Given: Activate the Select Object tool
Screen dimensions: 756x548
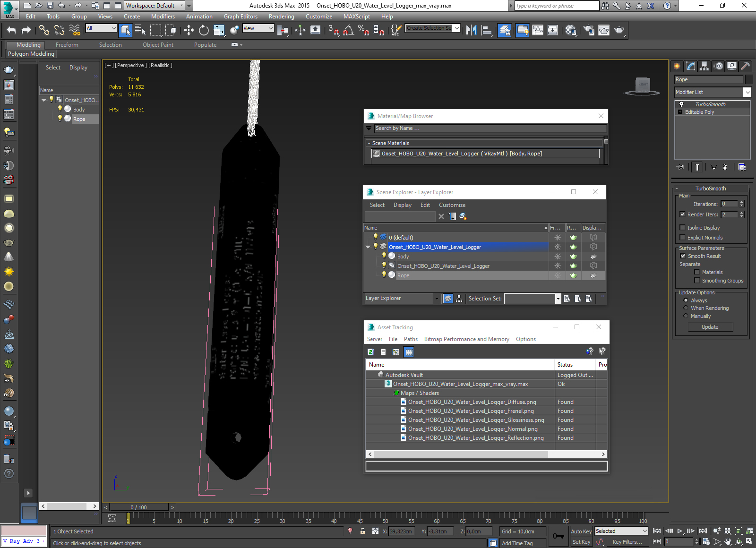Looking at the screenshot, I should pyautogui.click(x=126, y=30).
